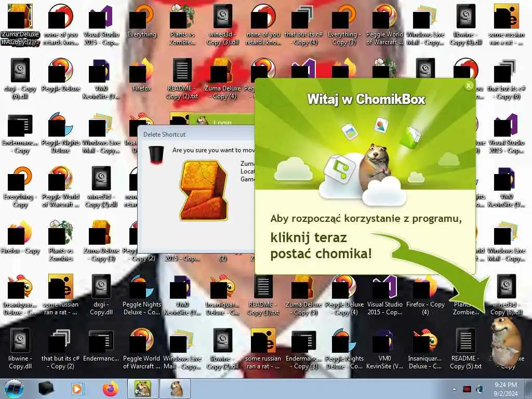Image resolution: width=532 pixels, height=399 pixels.
Task: Open the Windows Start menu
Action: (14, 389)
